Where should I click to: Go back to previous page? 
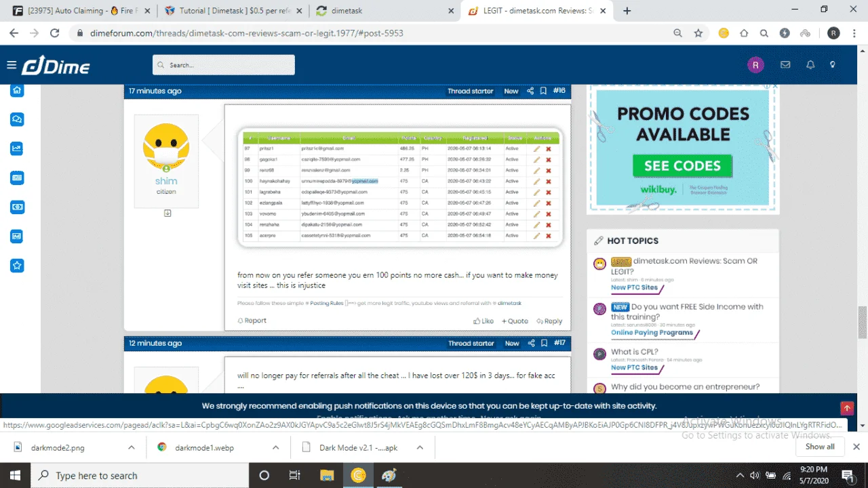13,33
